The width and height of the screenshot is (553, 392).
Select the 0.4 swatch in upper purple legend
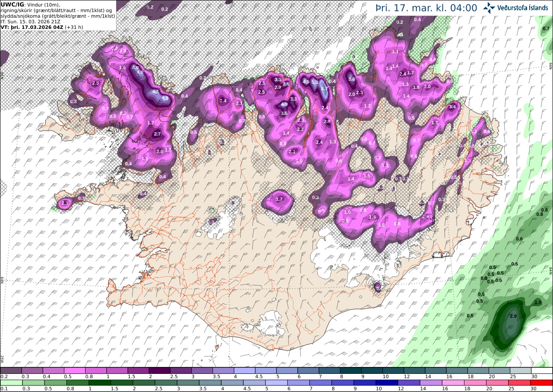(53, 370)
